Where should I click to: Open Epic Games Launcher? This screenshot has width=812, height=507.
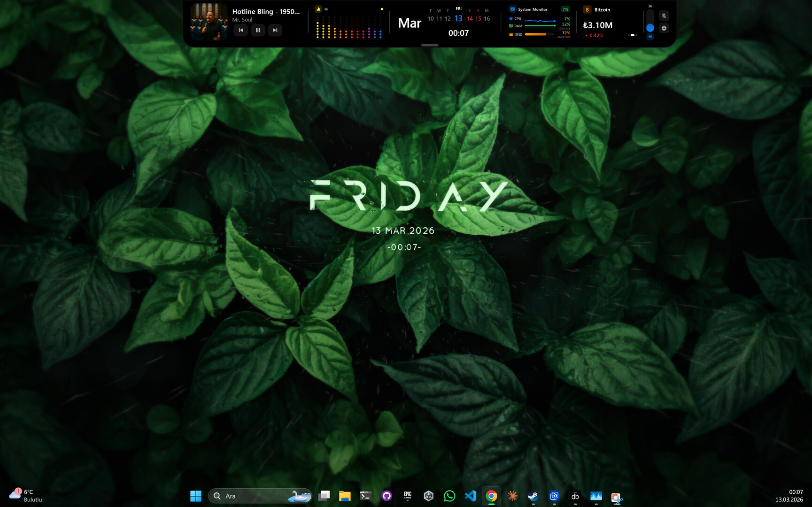[x=408, y=496]
